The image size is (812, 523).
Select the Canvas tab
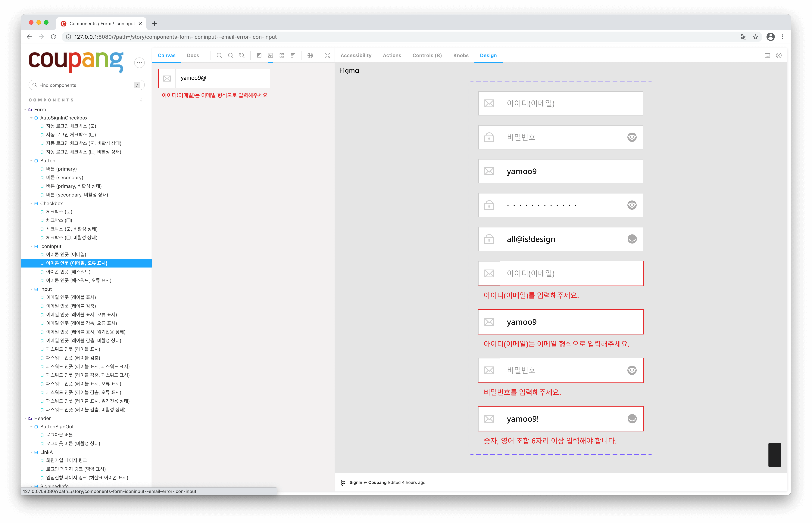pos(167,55)
